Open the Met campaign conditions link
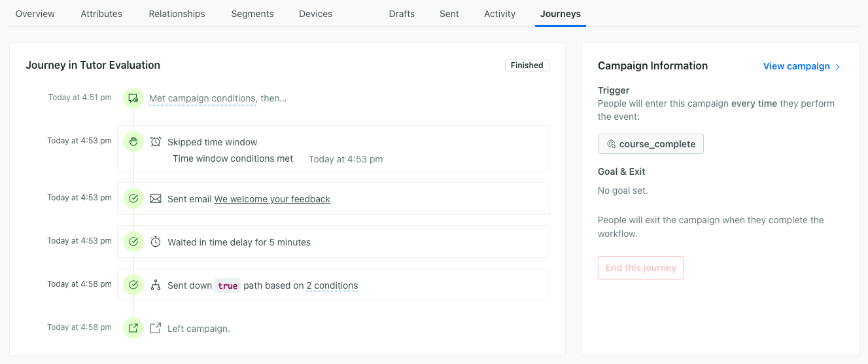Screen dimensions: 868x364 click(202, 99)
